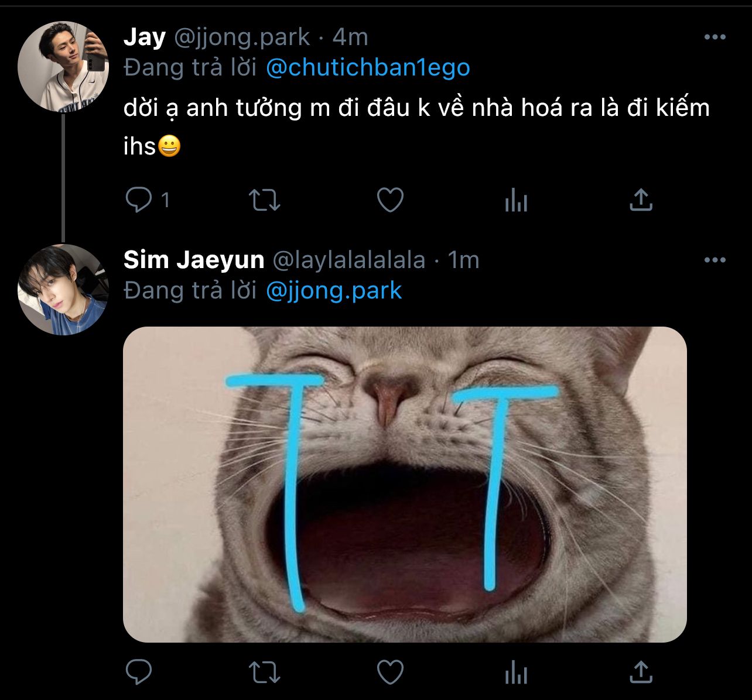Like Sim Jaeyun's tweet
Screen dimensions: 752x700
(x=390, y=672)
